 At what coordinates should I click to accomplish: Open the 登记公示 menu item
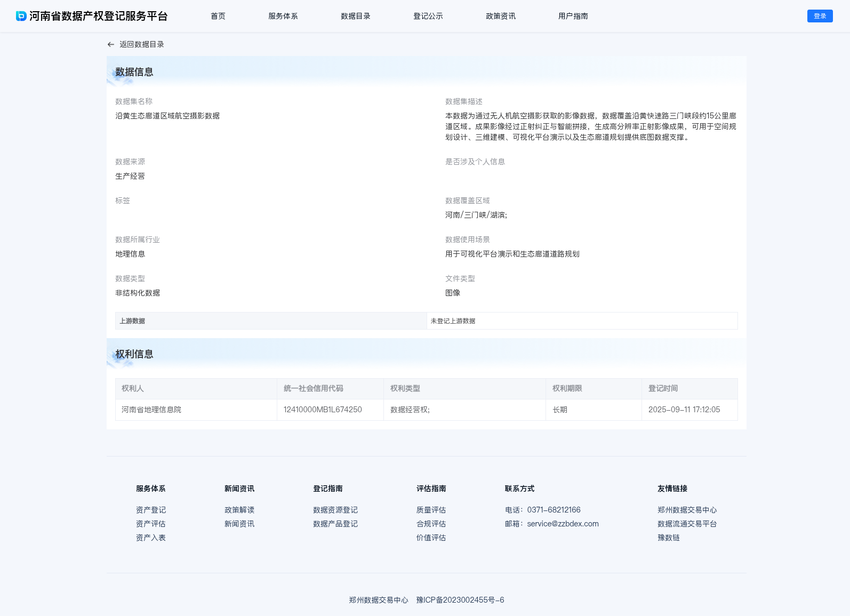tap(428, 16)
